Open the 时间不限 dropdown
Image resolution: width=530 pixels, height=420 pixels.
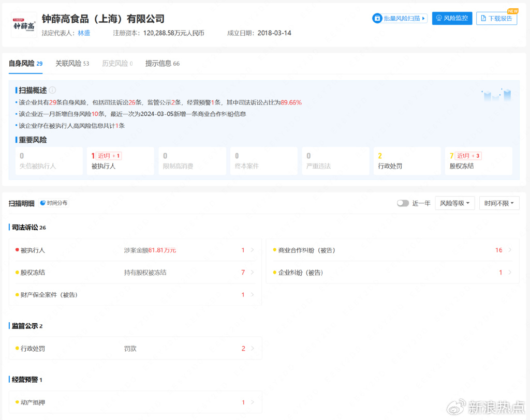click(x=499, y=203)
